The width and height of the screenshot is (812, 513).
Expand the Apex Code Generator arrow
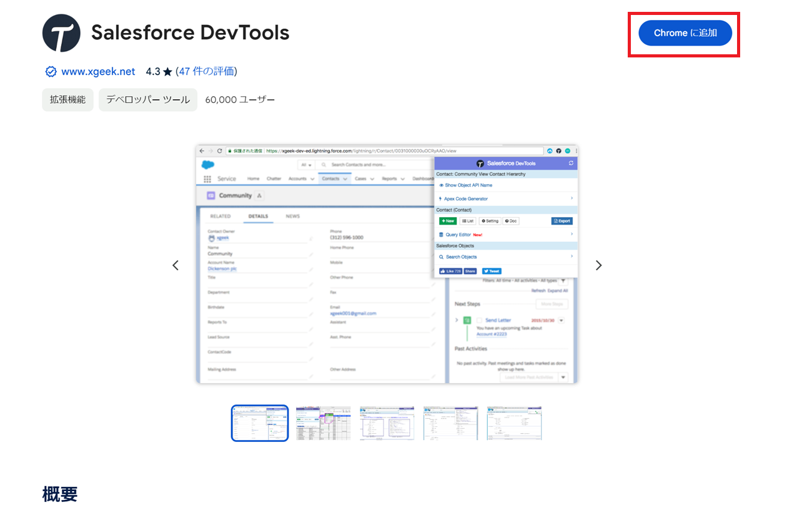point(572,198)
